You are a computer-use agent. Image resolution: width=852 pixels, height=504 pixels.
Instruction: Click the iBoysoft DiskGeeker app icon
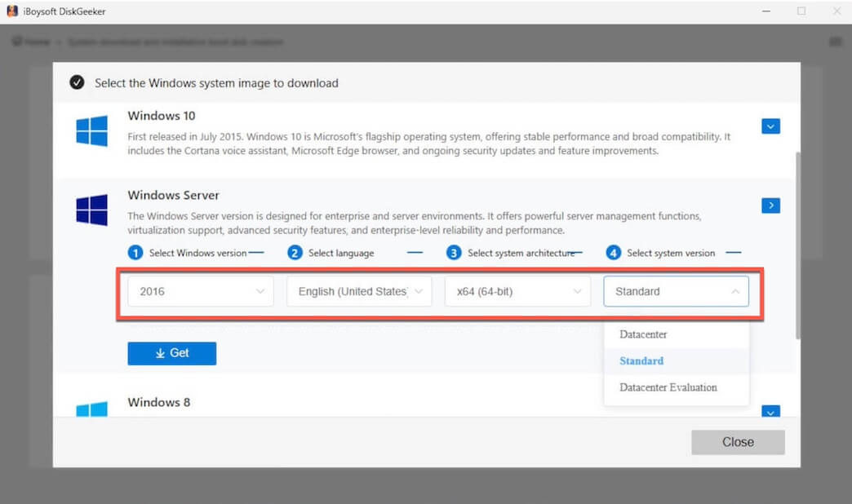[12, 11]
